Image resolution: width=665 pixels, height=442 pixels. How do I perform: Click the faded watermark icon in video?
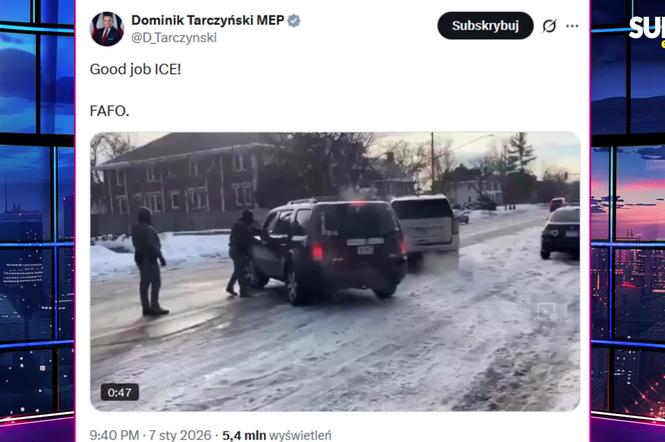click(x=546, y=311)
